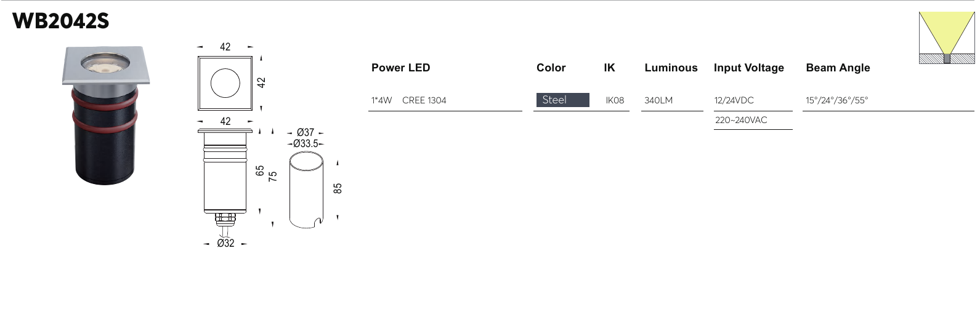Select the Luminous column header
Image resolution: width=980 pixels, height=320 pixels.
671,68
